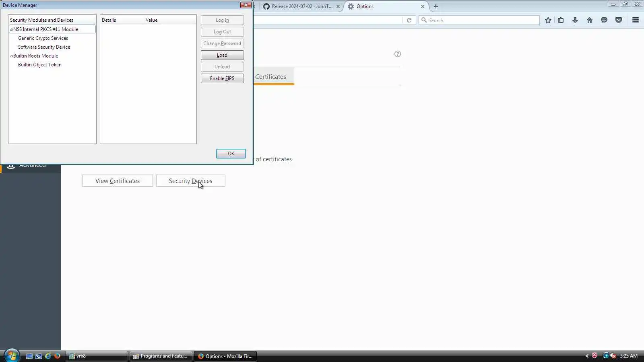Open network tray icon

coord(605,356)
